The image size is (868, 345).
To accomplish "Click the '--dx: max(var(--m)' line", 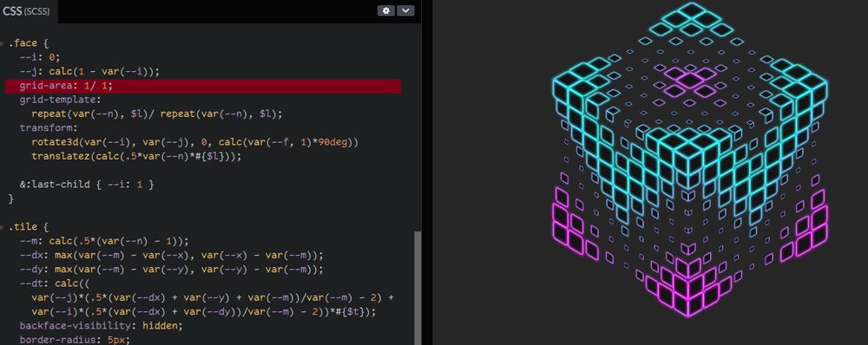I will [x=171, y=256].
